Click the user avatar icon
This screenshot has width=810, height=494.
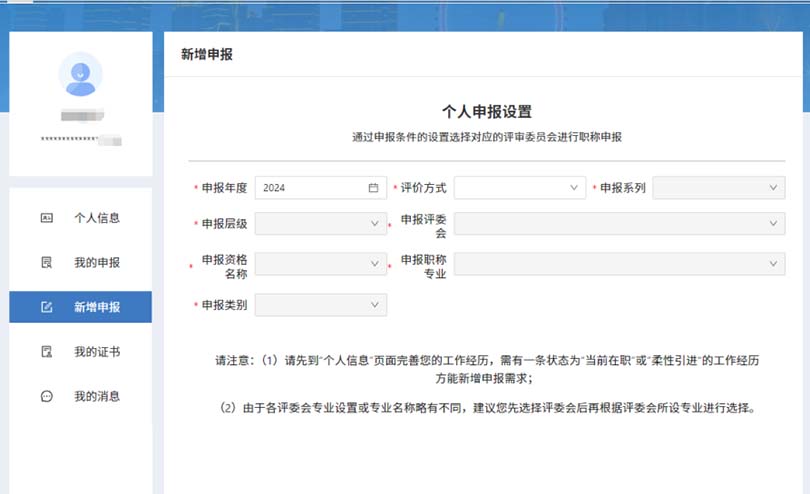80,73
